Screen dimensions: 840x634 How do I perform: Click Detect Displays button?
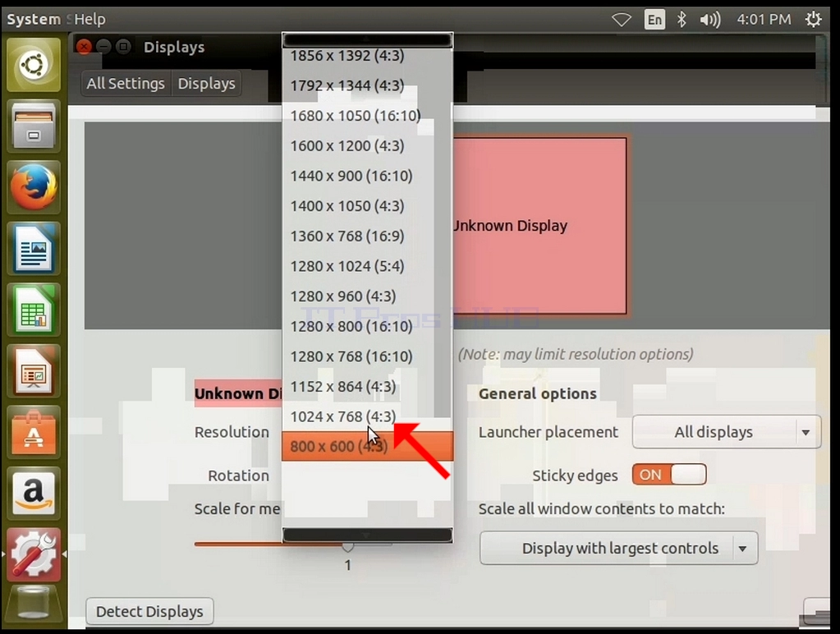coord(149,612)
